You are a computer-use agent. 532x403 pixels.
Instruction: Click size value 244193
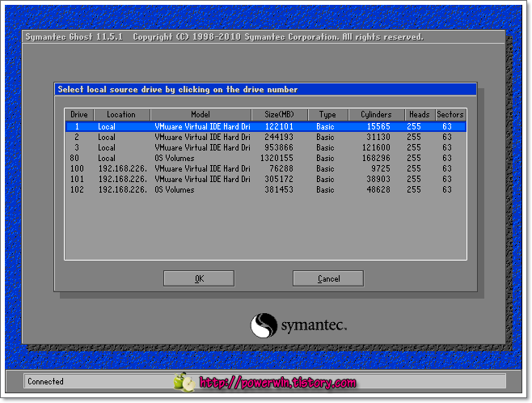(x=279, y=137)
